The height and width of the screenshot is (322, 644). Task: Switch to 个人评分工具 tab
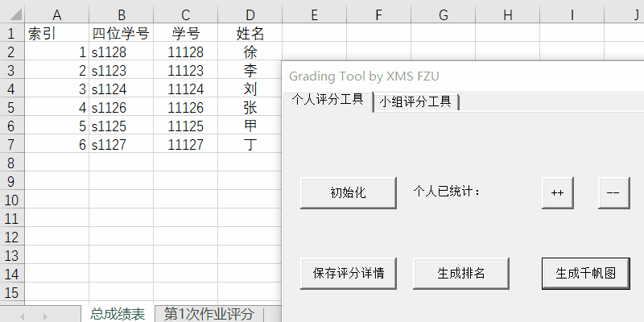328,100
